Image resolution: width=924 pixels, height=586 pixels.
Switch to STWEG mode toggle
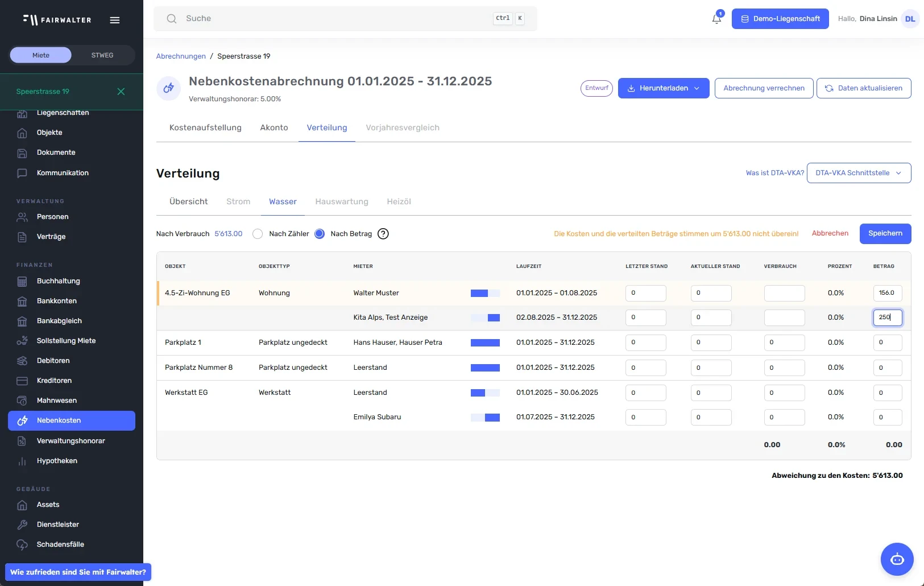(x=102, y=55)
